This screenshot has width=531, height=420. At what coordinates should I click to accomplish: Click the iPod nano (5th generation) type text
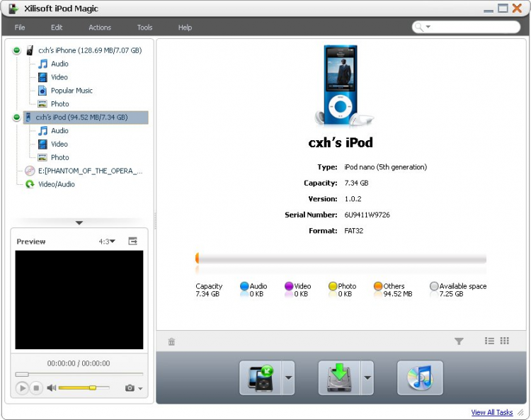click(x=385, y=167)
